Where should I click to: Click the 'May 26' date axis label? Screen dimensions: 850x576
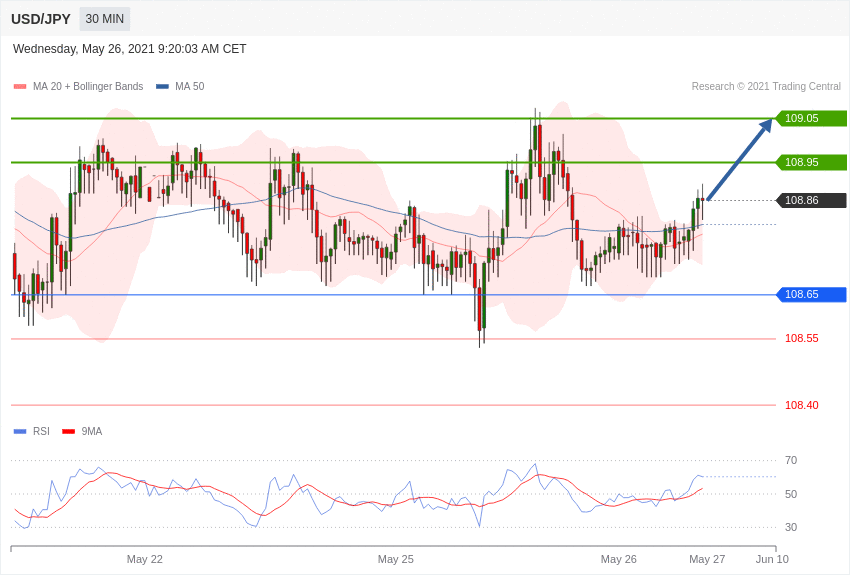(619, 559)
